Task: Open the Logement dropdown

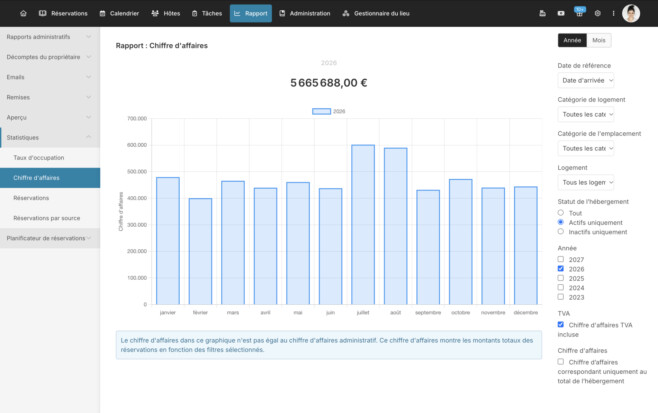Action: click(586, 182)
